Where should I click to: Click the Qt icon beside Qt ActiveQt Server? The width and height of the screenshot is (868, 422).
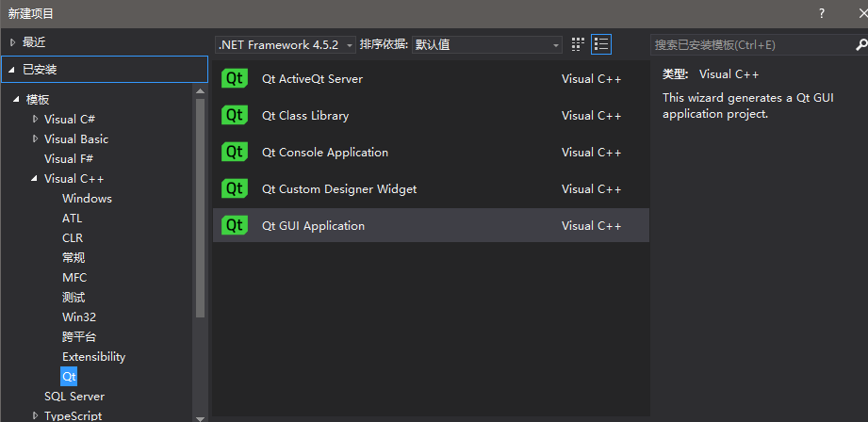(235, 78)
